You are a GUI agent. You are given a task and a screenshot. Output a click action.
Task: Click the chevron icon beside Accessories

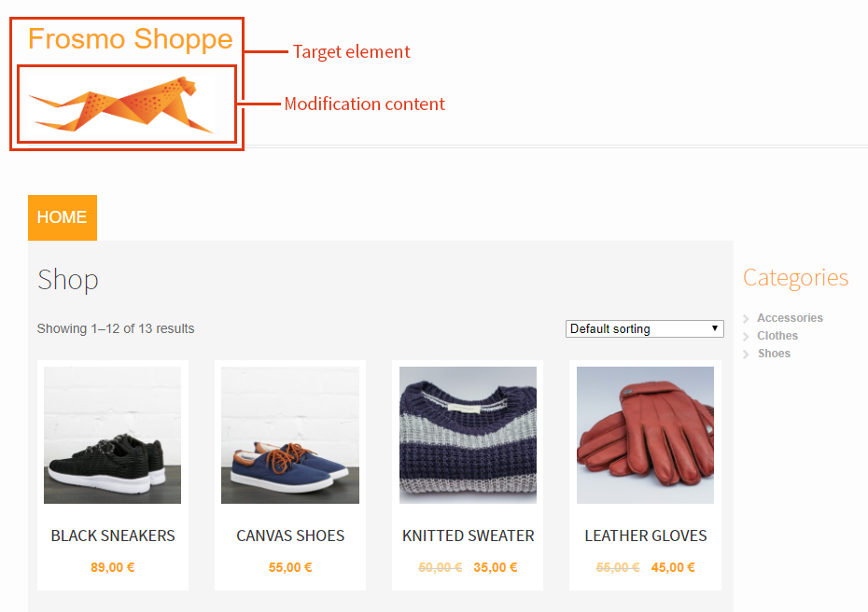pos(747,317)
